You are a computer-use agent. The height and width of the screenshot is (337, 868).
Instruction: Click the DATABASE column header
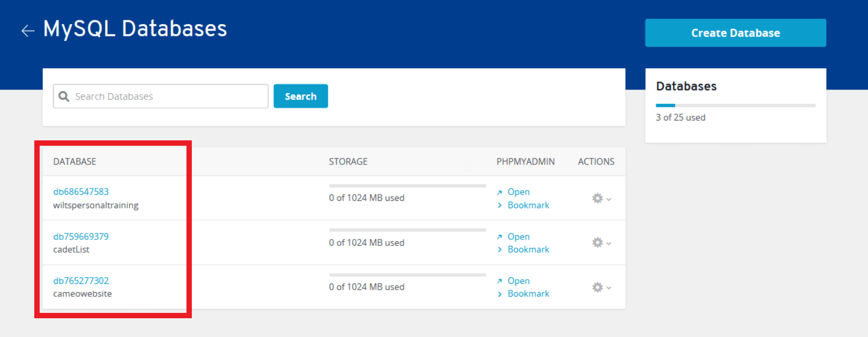coord(74,161)
